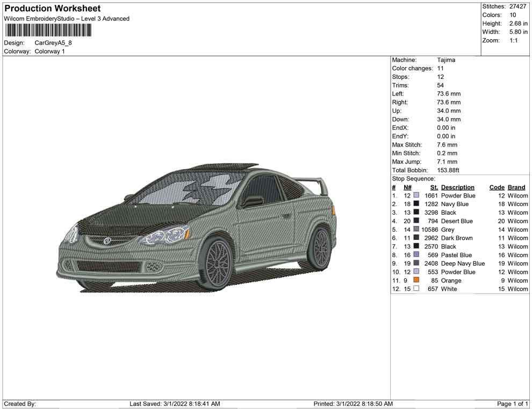Click the colors count '10'
532x409 pixels.
(x=513, y=15)
